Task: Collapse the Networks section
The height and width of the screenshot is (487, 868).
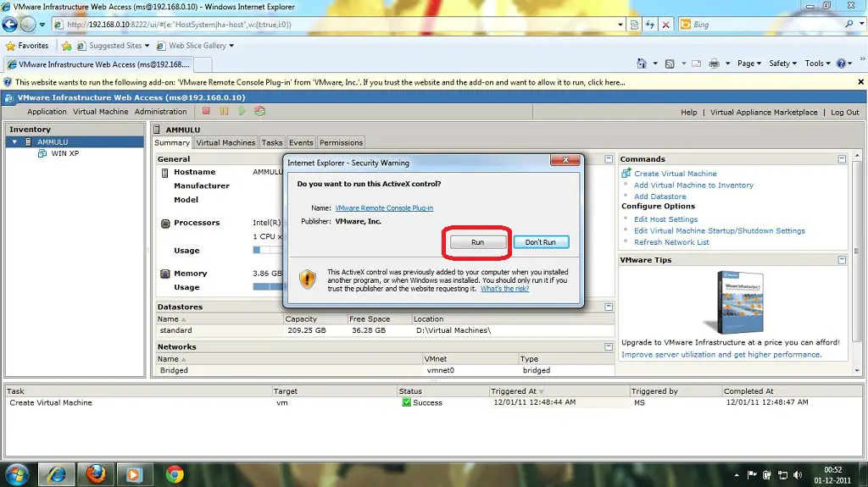Action: click(609, 346)
